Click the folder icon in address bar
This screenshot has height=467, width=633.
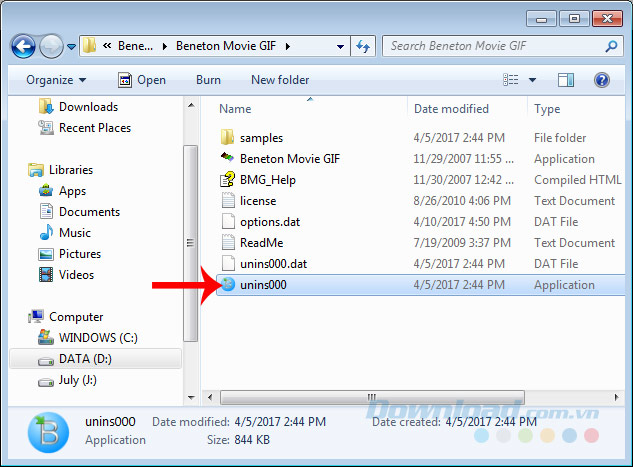tap(89, 46)
